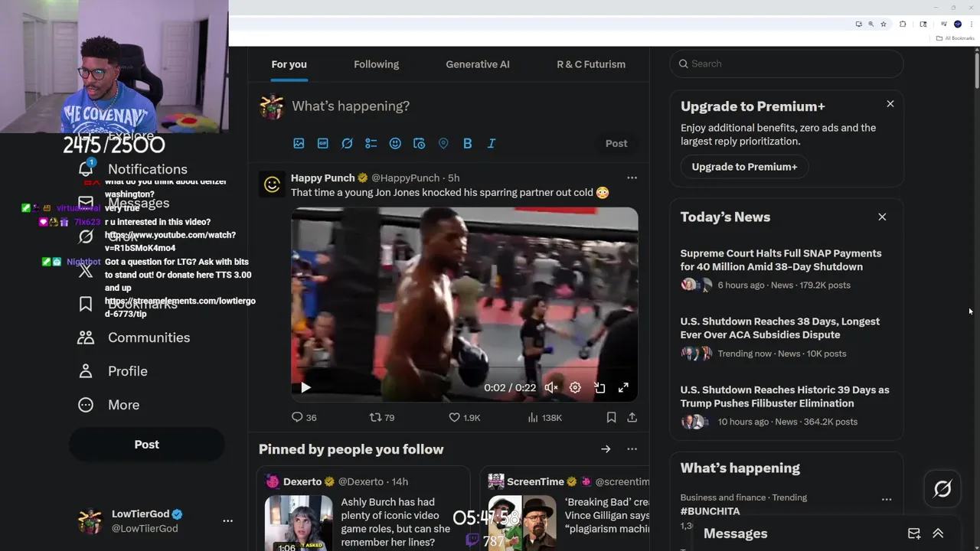Viewport: 980px width, 551px height.
Task: Unmute the video sound
Action: pyautogui.click(x=551, y=388)
